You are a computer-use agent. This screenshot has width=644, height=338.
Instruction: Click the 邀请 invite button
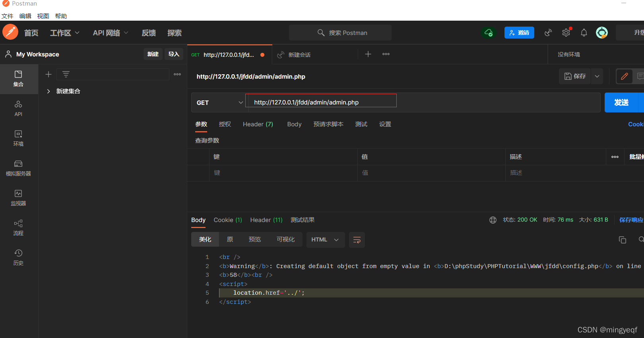tap(519, 33)
